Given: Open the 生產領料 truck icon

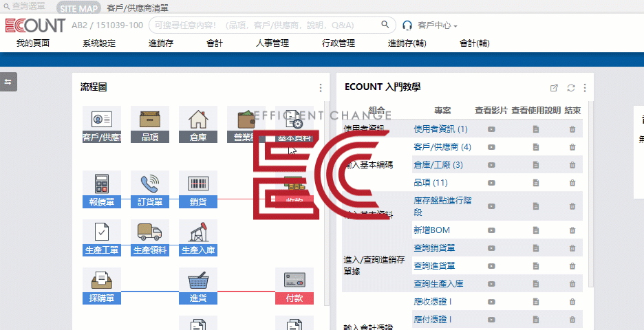Looking at the screenshot, I should (x=150, y=238).
